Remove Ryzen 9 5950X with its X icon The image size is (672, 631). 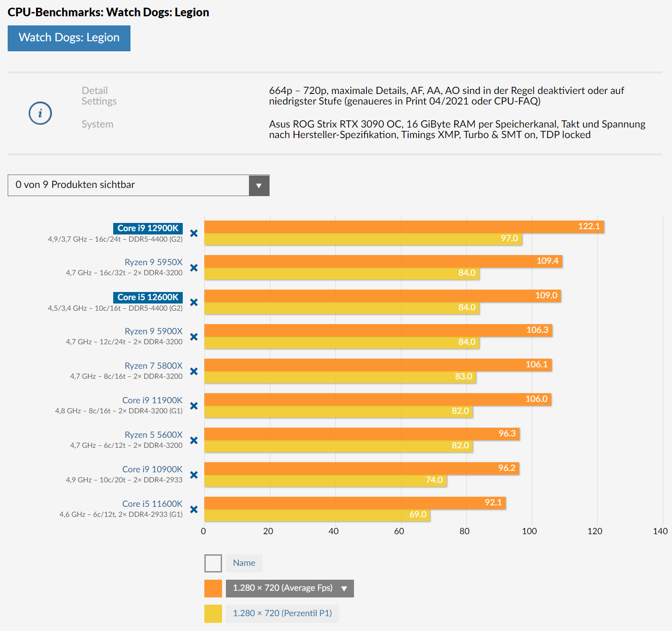point(194,268)
